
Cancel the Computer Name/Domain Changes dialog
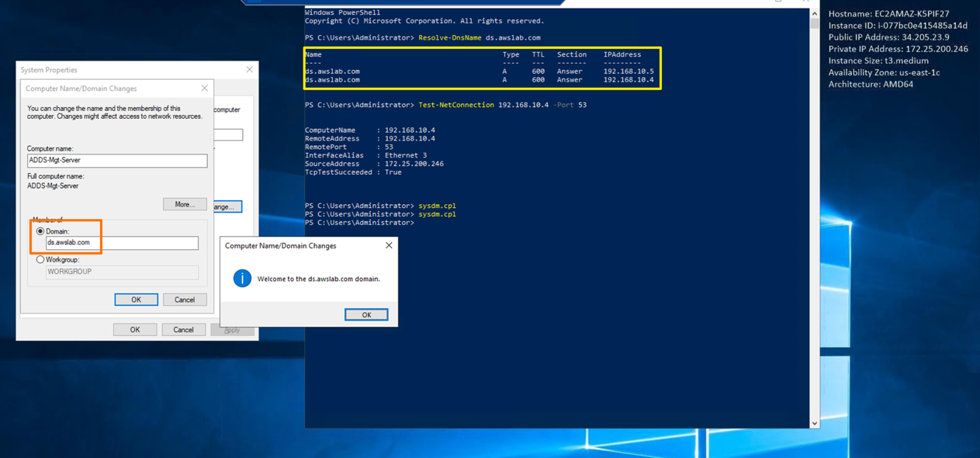click(185, 299)
